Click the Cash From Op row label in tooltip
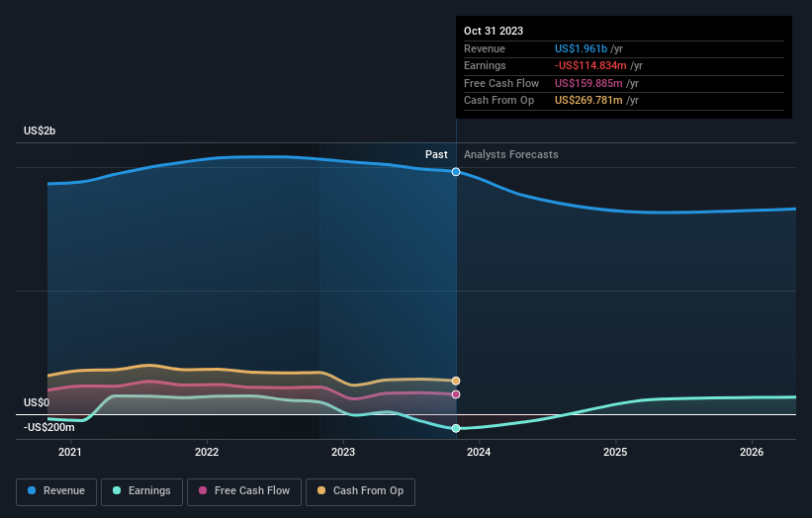 coord(498,101)
